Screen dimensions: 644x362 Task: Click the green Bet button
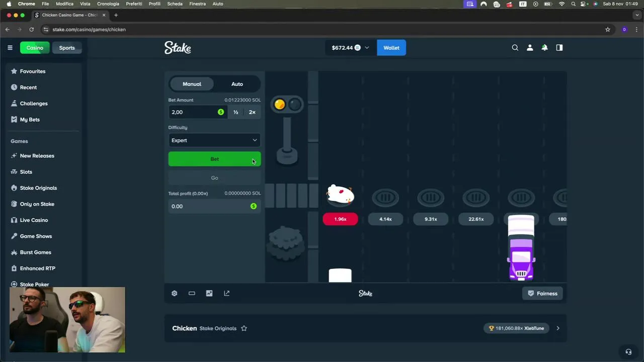point(214,159)
